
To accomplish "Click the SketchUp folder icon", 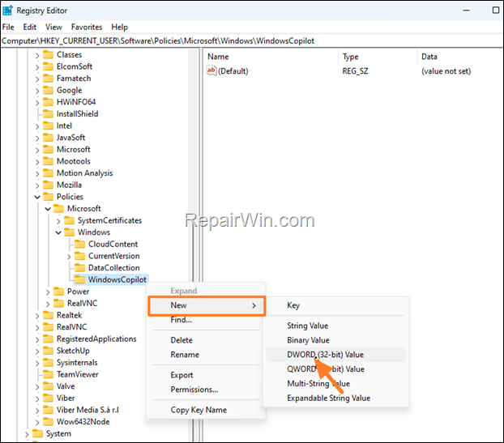I will (49, 351).
